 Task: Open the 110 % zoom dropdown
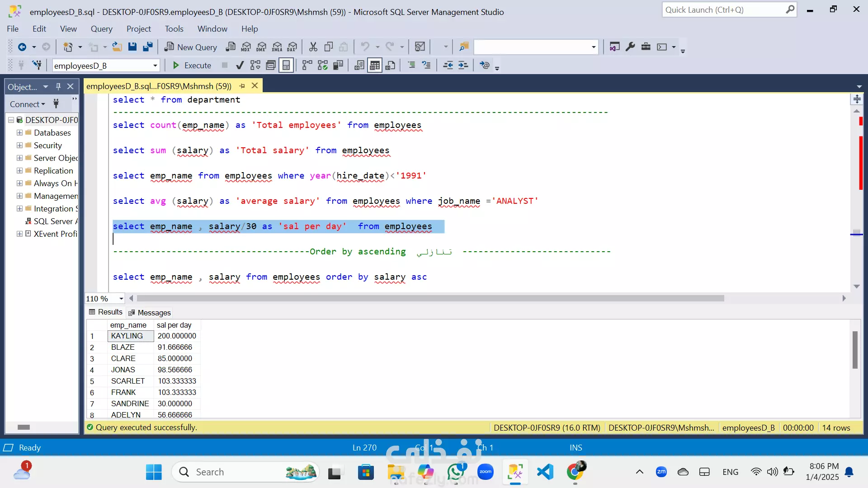click(x=121, y=299)
